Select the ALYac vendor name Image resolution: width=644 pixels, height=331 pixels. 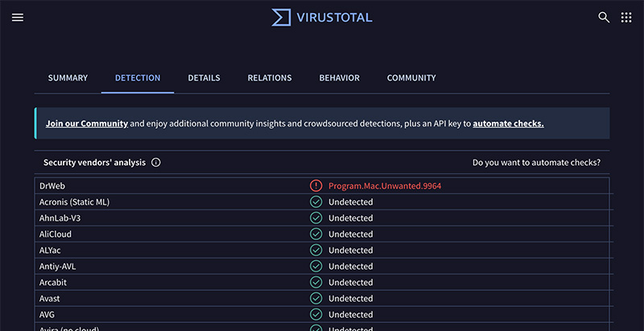50,250
